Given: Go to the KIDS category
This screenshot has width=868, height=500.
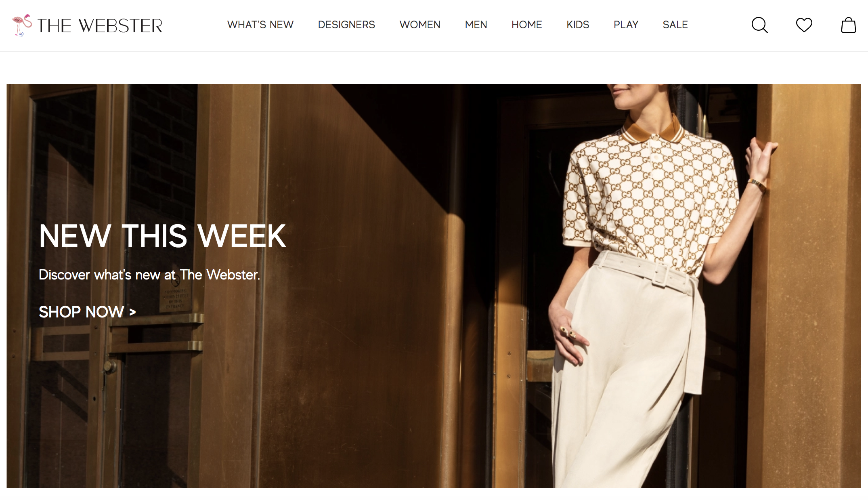Looking at the screenshot, I should 578,25.
